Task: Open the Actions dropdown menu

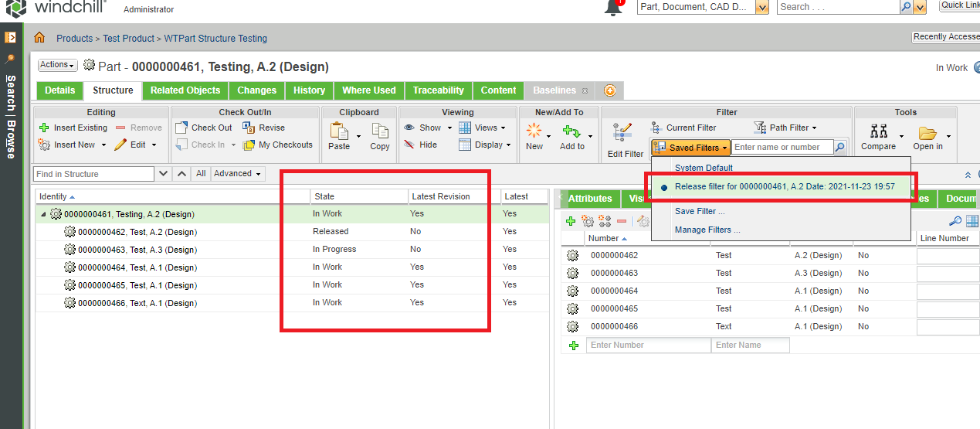Action: pyautogui.click(x=58, y=66)
